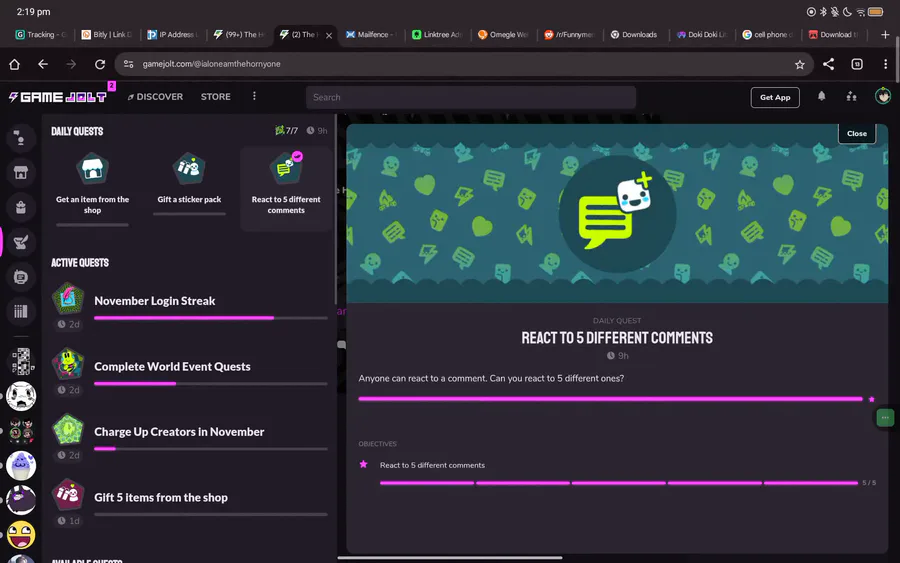This screenshot has height=563, width=900.
Task: Click the gamejolt.com address bar
Action: point(464,64)
